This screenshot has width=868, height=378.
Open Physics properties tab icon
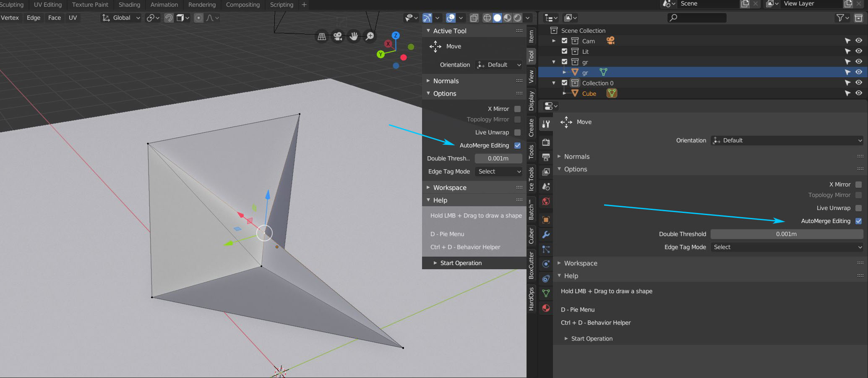pos(546,264)
